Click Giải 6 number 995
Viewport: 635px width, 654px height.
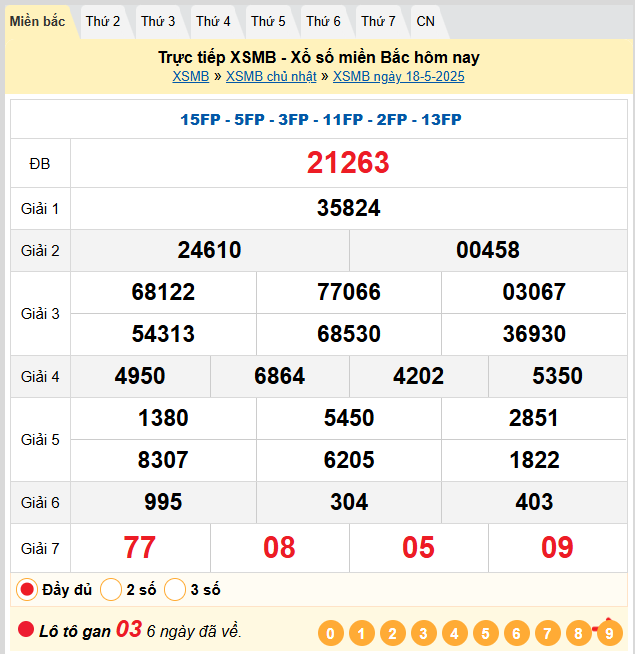point(163,502)
